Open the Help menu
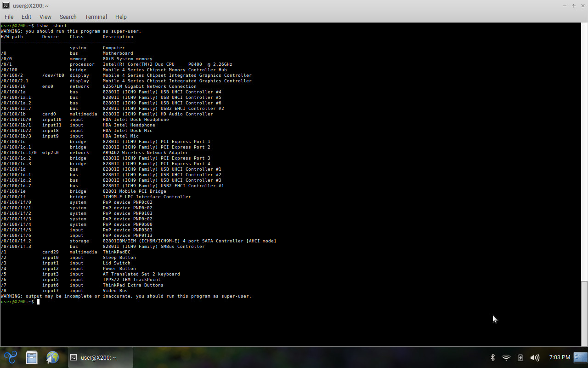 coord(121,17)
